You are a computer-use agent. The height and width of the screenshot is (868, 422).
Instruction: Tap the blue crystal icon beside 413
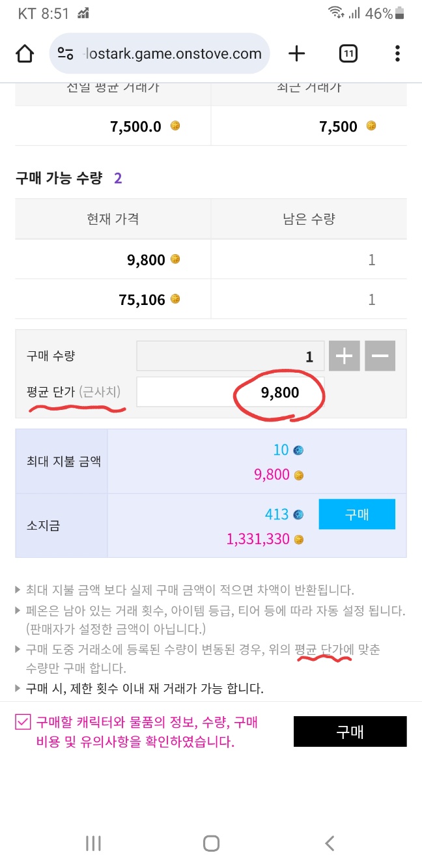pyautogui.click(x=298, y=515)
